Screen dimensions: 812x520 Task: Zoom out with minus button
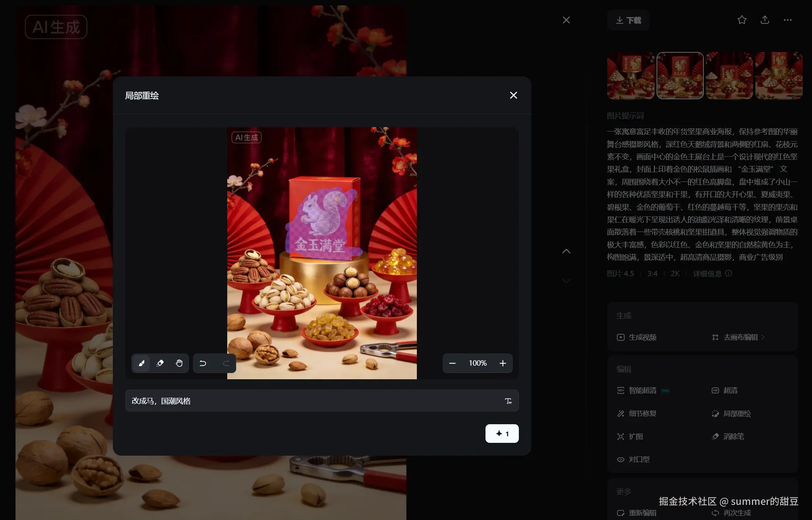[x=452, y=363]
